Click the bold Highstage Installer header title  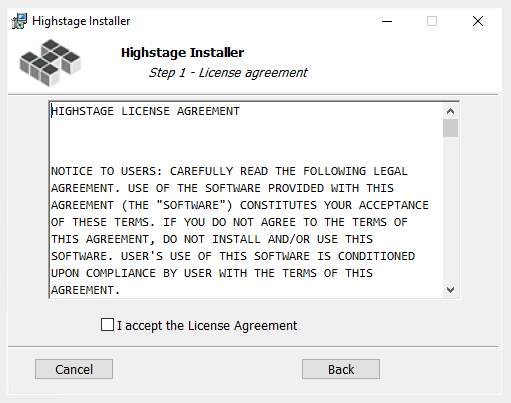tap(182, 53)
